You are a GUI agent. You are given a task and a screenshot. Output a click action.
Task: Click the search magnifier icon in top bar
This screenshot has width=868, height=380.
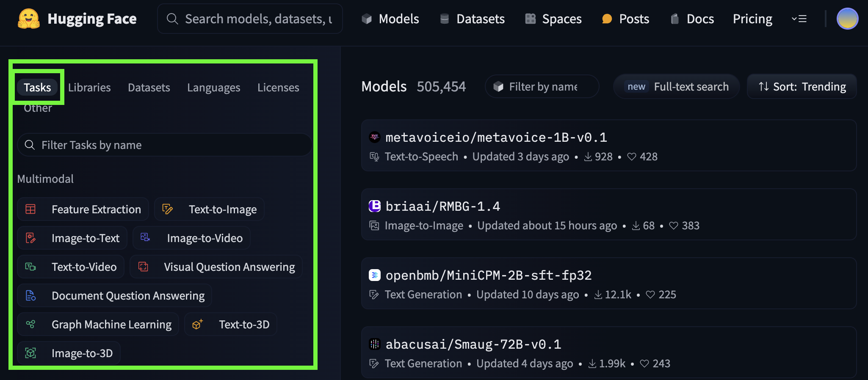pos(172,19)
